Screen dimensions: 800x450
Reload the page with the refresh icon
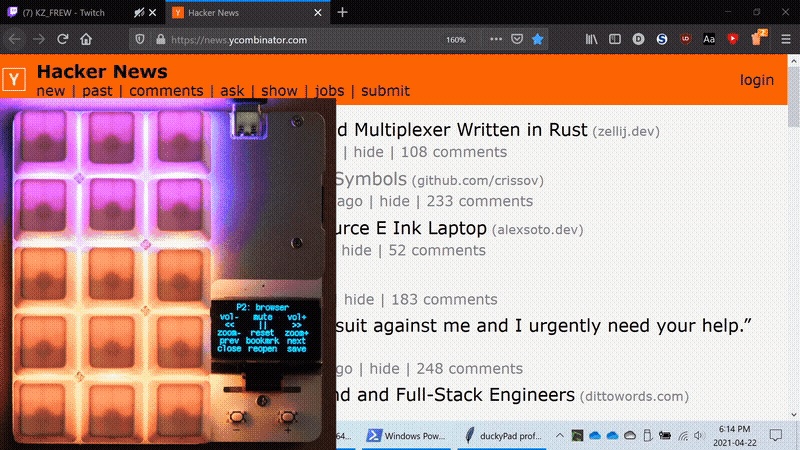point(62,39)
